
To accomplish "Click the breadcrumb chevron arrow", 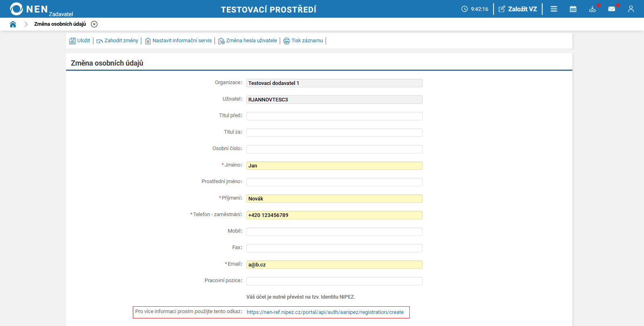I will (26, 24).
